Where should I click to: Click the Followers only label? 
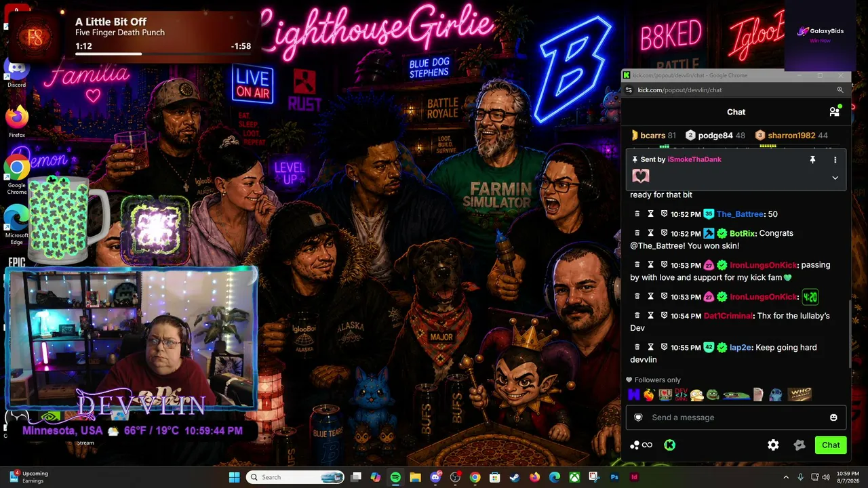(x=653, y=380)
